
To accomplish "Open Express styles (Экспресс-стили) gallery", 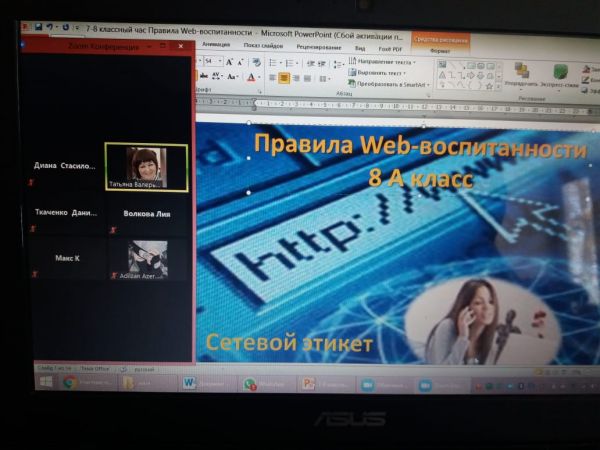I will click(561, 72).
